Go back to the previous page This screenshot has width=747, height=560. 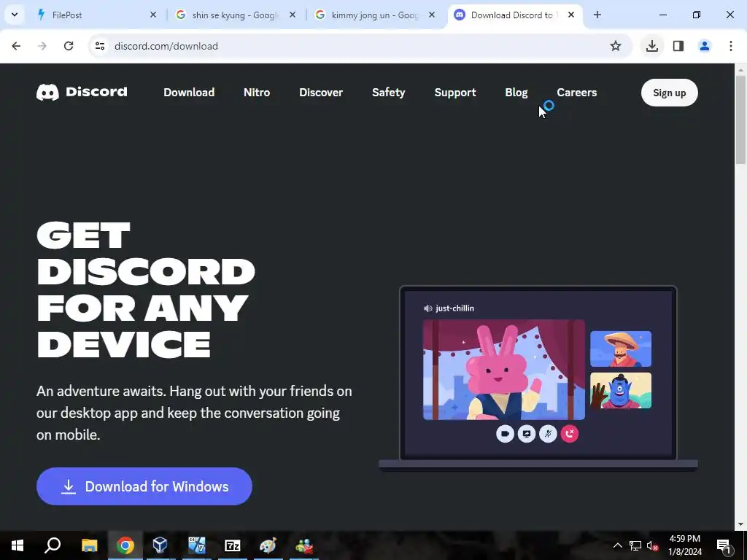16,46
